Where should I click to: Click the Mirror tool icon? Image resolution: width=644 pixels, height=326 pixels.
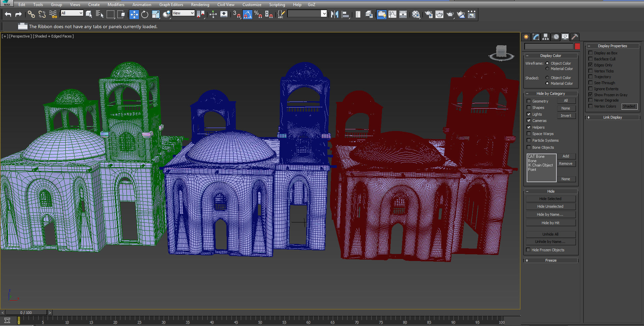click(334, 14)
